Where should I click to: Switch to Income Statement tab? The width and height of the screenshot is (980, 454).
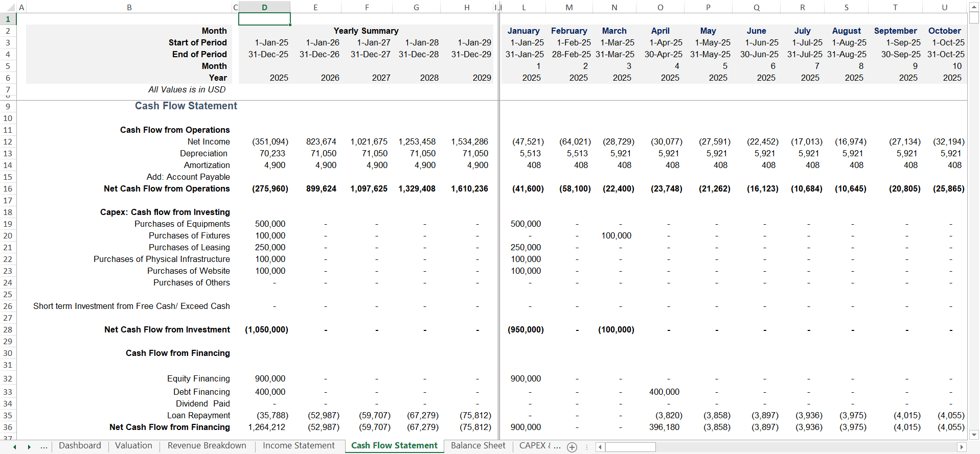(x=299, y=445)
